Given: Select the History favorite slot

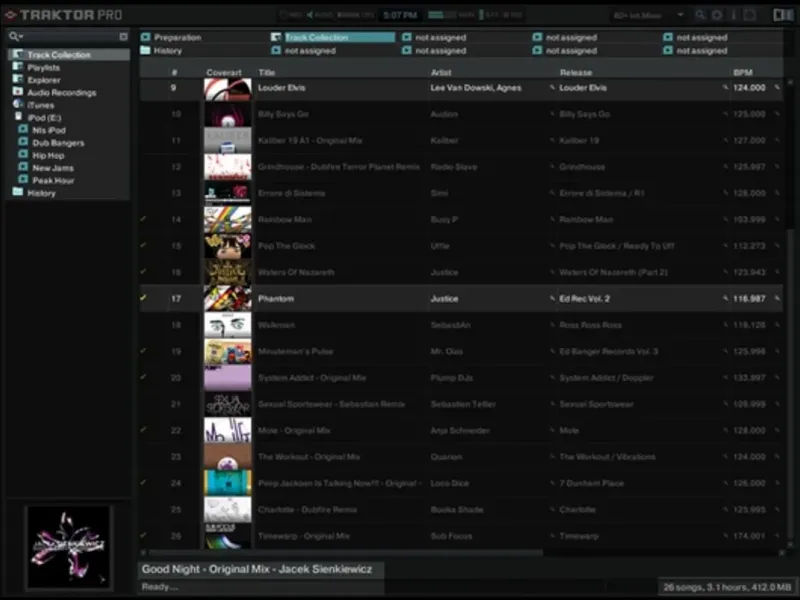Looking at the screenshot, I should pos(168,50).
